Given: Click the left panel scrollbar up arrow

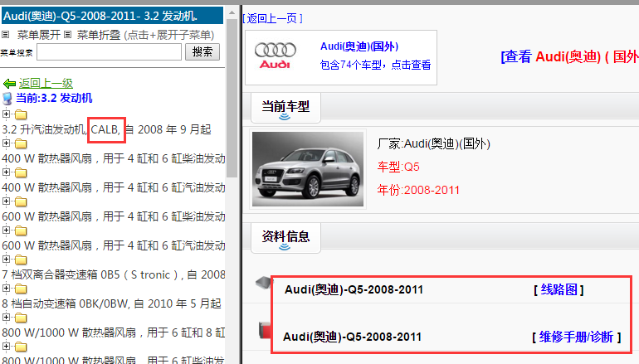Looking at the screenshot, I should pyautogui.click(x=232, y=12).
